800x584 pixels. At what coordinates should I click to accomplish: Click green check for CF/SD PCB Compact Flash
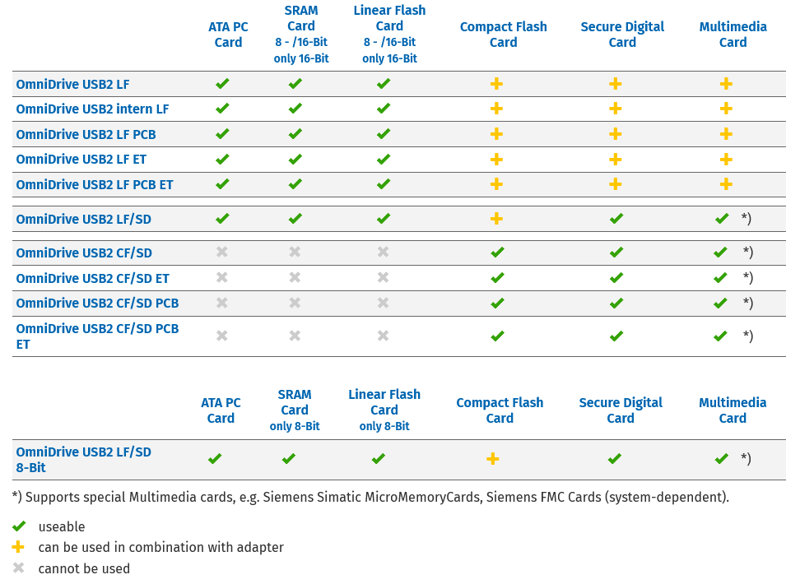(497, 303)
